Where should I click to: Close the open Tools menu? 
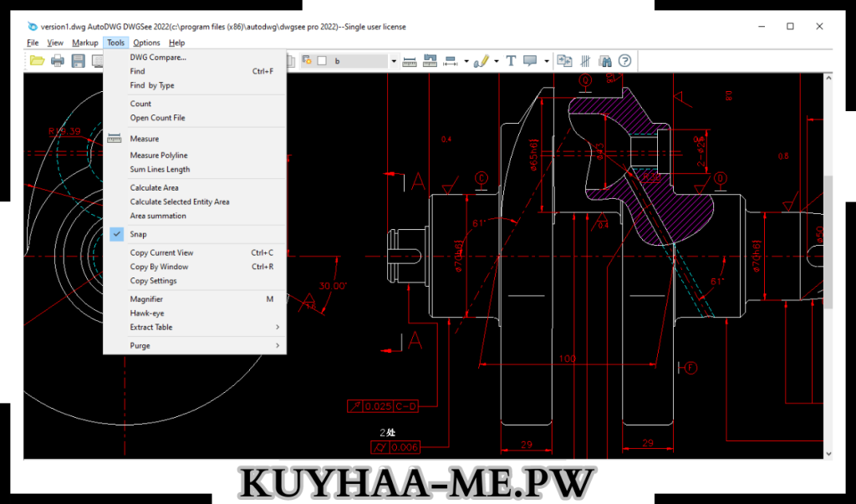(115, 43)
